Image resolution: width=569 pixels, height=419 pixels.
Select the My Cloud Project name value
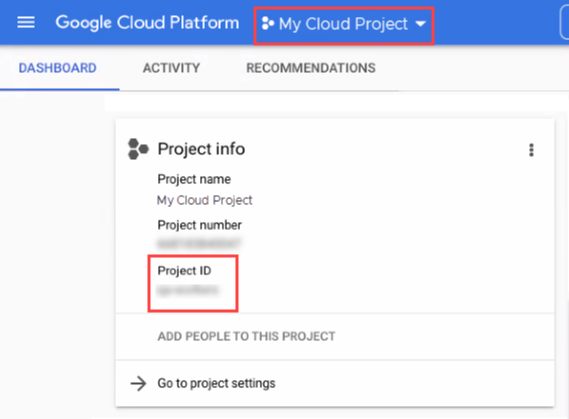pyautogui.click(x=205, y=200)
